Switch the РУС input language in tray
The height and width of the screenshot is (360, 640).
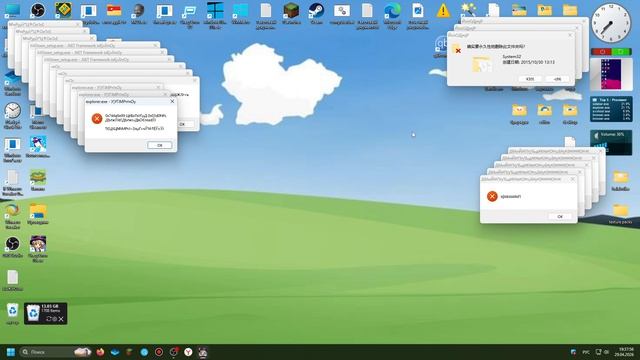coord(586,352)
